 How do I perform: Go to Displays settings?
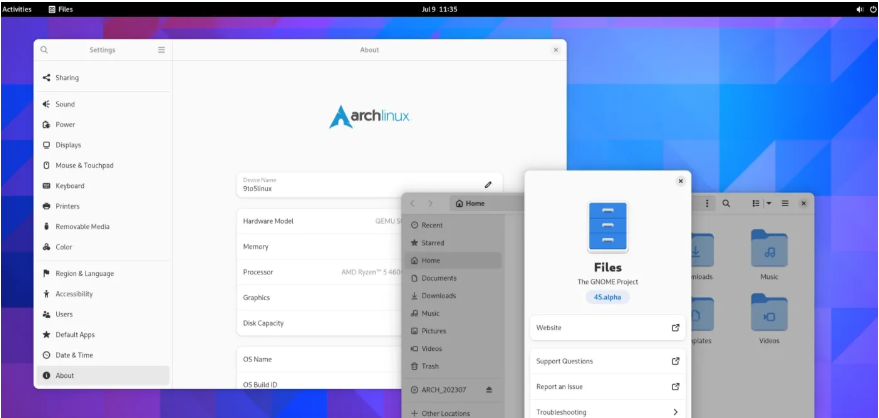103,145
